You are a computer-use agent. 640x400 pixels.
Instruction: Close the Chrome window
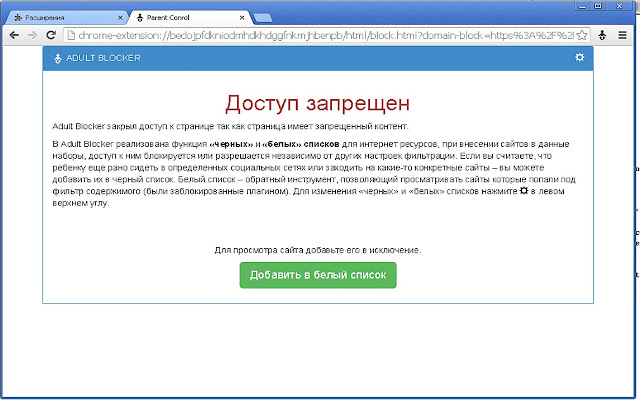point(619,6)
